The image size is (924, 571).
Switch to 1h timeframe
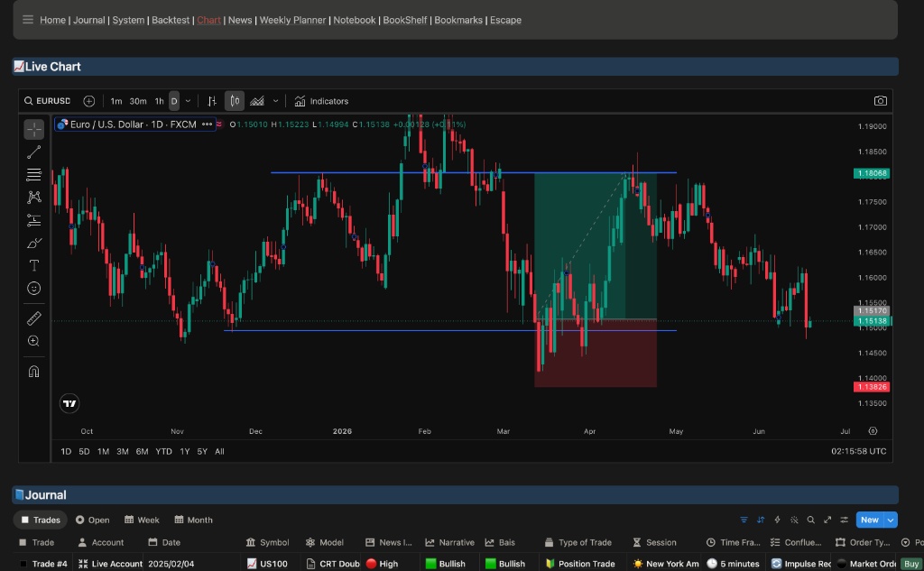pyautogui.click(x=159, y=101)
